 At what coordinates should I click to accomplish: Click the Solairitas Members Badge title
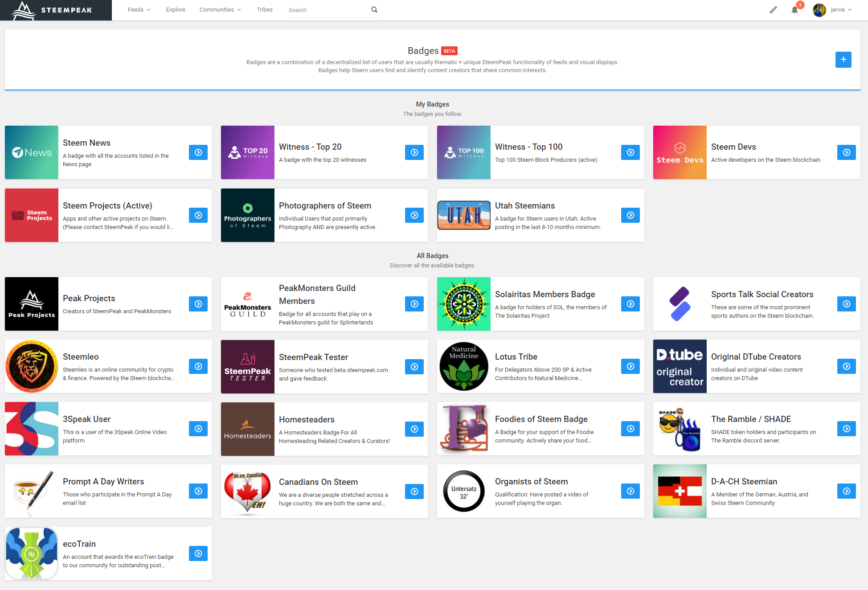[545, 294]
